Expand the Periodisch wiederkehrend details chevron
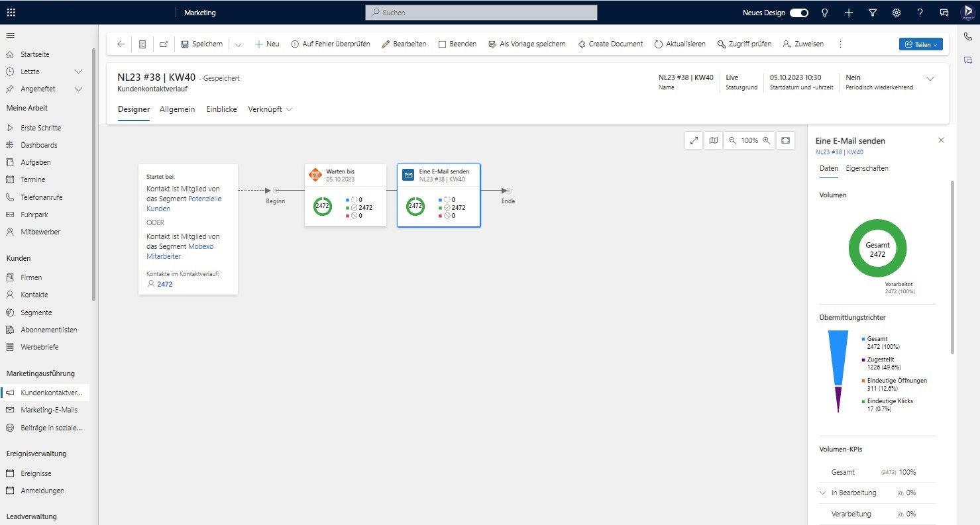 (x=930, y=78)
